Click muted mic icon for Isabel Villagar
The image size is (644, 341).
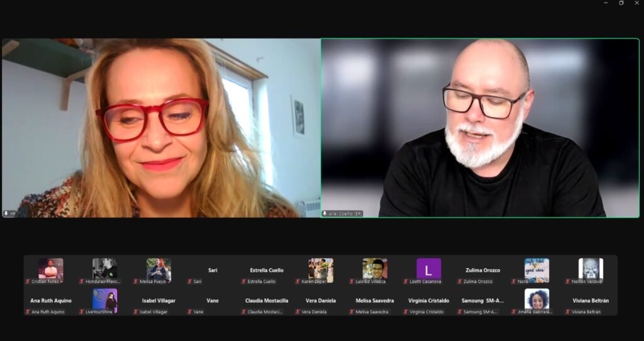[x=136, y=312]
